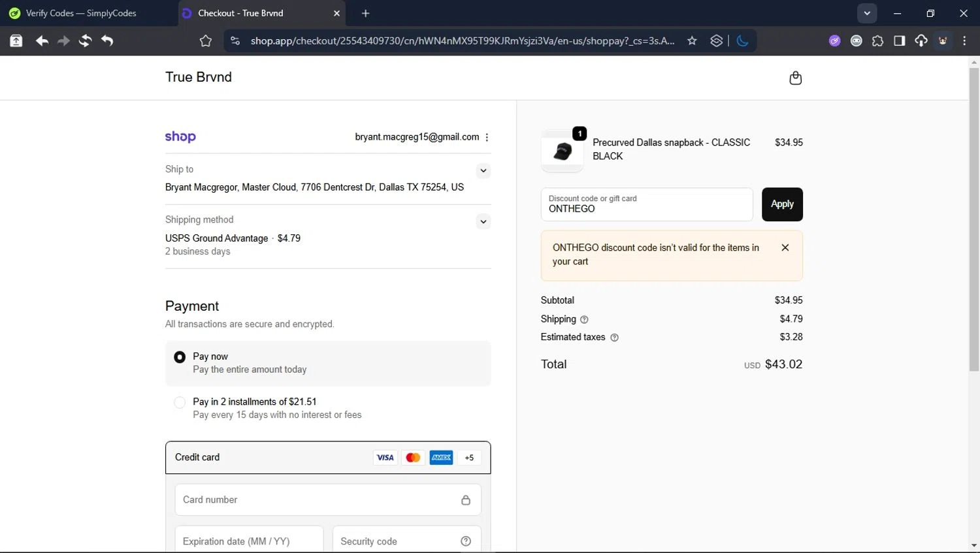Go back with the browser back arrow
The width and height of the screenshot is (980, 553).
[x=42, y=40]
